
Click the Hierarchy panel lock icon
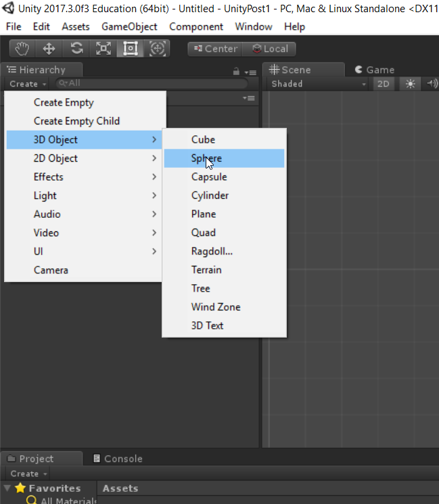[x=236, y=71]
